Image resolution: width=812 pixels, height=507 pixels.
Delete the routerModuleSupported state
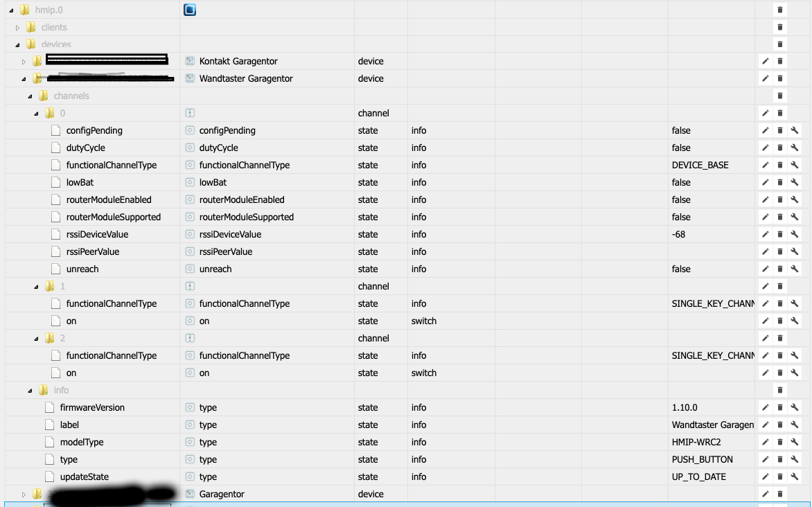point(780,217)
